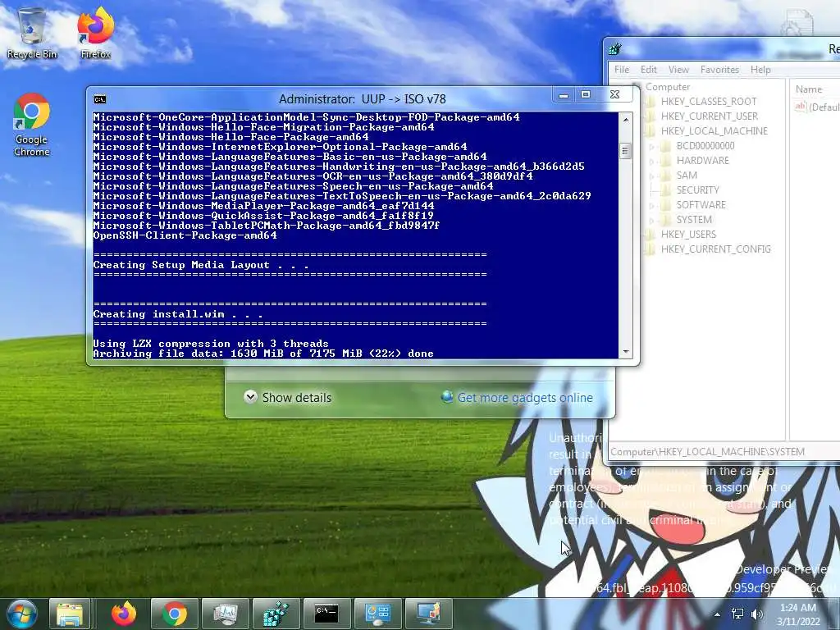Close the UUP -> ISO console window
Image resolution: width=840 pixels, height=630 pixels.
pos(615,95)
